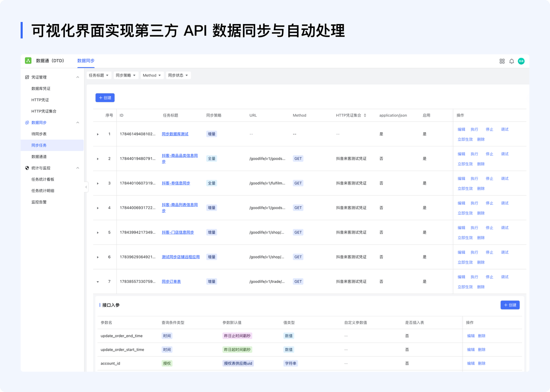Open the 抖客-券信息同步 task link
The image size is (550, 392).
pyautogui.click(x=176, y=183)
